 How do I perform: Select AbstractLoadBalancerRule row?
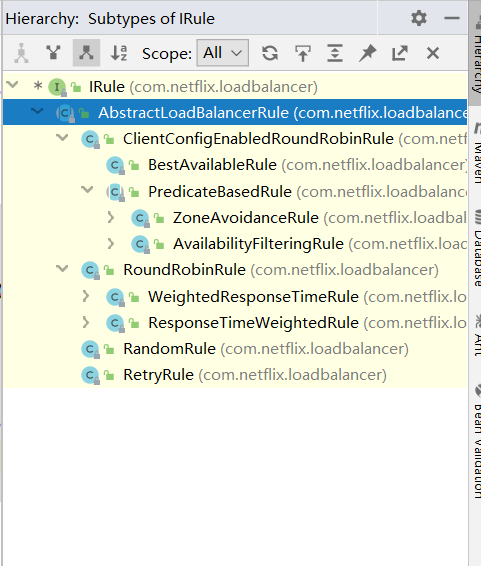click(235, 113)
